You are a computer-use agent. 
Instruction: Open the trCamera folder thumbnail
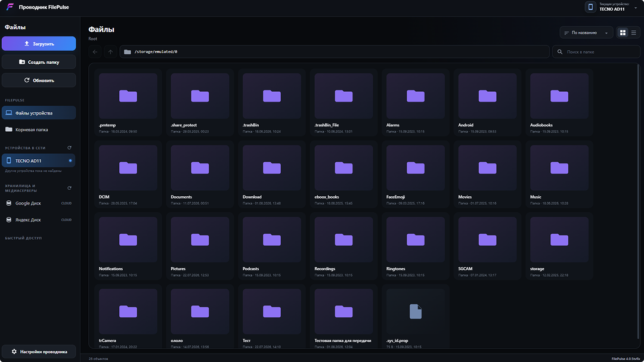128,311
